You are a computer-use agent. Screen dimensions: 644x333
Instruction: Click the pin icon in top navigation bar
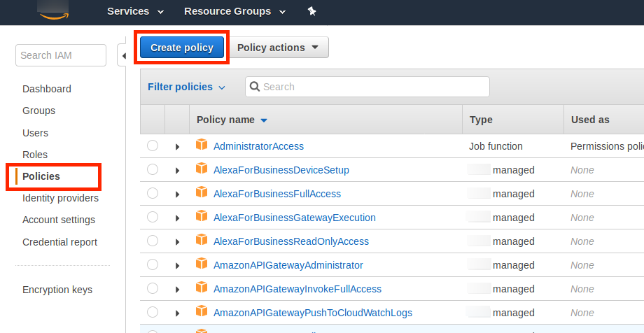point(311,11)
